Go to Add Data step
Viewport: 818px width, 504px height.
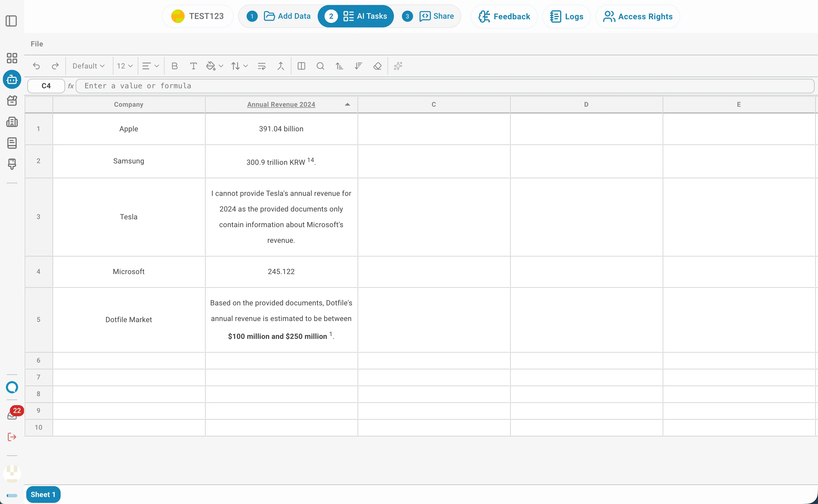(x=279, y=16)
